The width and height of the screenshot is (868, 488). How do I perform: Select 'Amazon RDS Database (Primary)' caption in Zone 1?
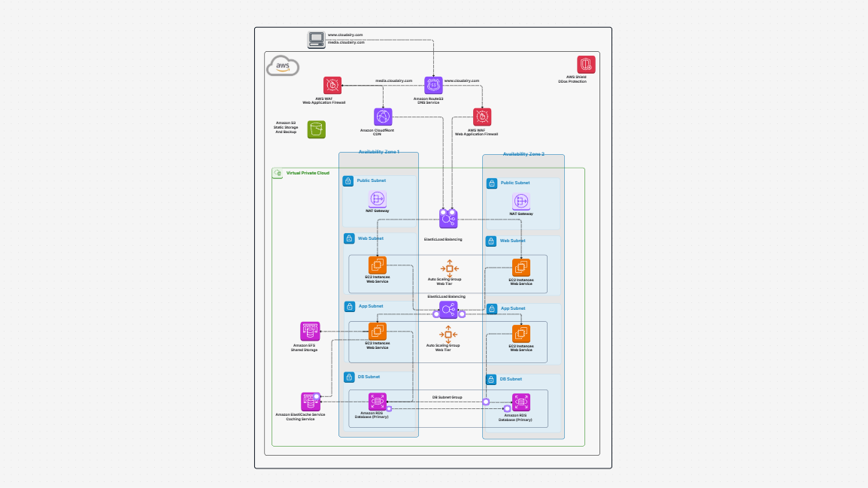click(372, 415)
